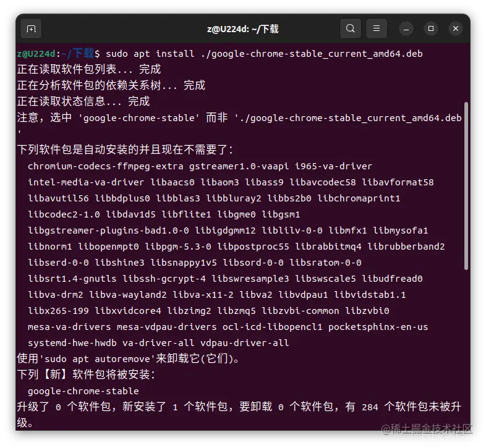This screenshot has height=448, width=486.
Task: Click the package 'libgsm1'
Action: coord(281,214)
